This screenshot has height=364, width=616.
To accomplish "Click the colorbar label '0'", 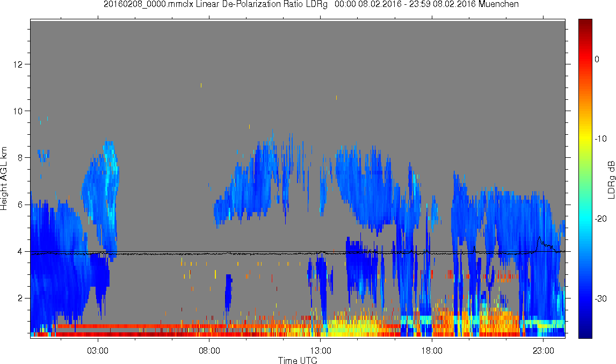I will click(597, 59).
